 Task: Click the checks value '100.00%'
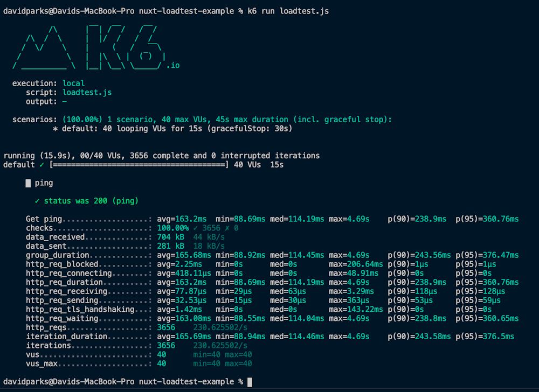[173, 228]
